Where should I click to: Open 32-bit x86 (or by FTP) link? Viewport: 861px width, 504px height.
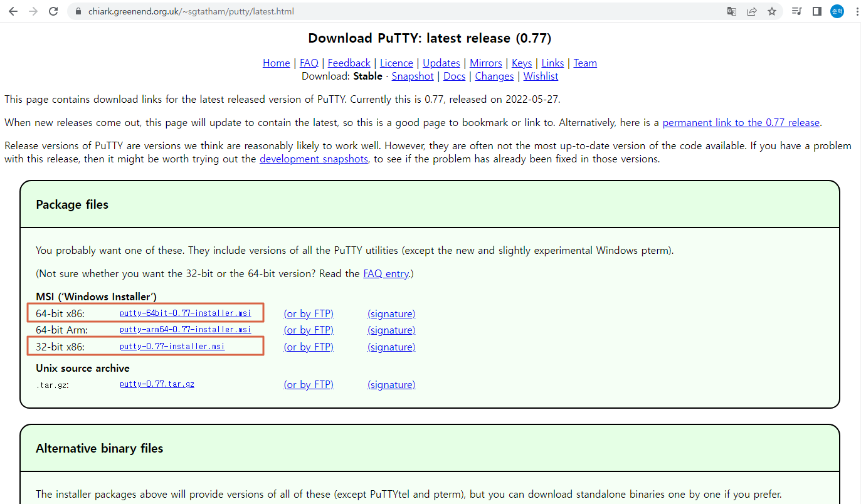pyautogui.click(x=309, y=347)
